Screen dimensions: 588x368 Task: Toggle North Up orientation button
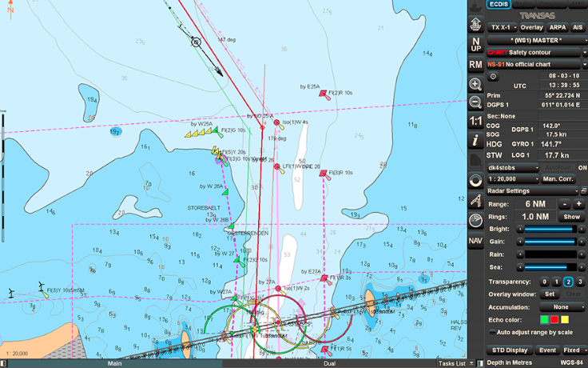[x=475, y=44]
